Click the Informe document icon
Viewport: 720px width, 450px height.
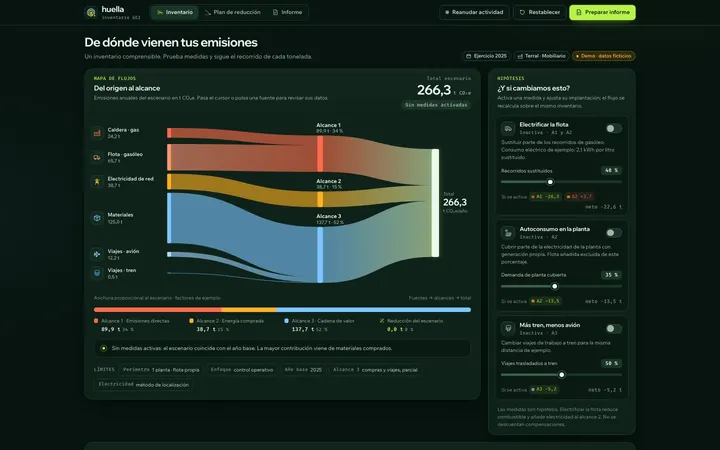275,12
